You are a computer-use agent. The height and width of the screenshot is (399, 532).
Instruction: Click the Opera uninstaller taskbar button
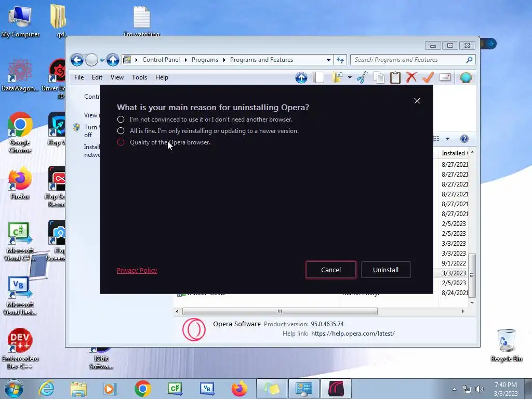[x=336, y=389]
